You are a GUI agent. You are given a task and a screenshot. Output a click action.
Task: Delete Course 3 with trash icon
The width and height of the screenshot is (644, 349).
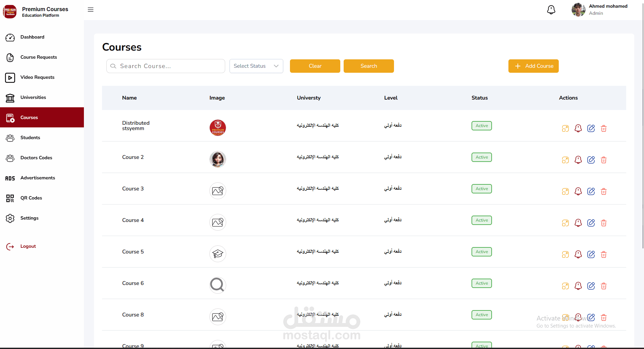[x=604, y=191]
